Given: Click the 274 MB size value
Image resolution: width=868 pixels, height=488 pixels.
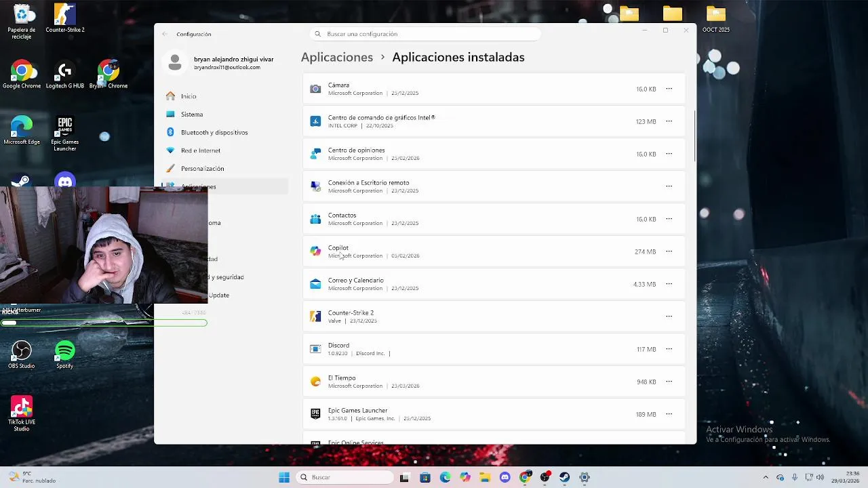Looking at the screenshot, I should coord(645,251).
